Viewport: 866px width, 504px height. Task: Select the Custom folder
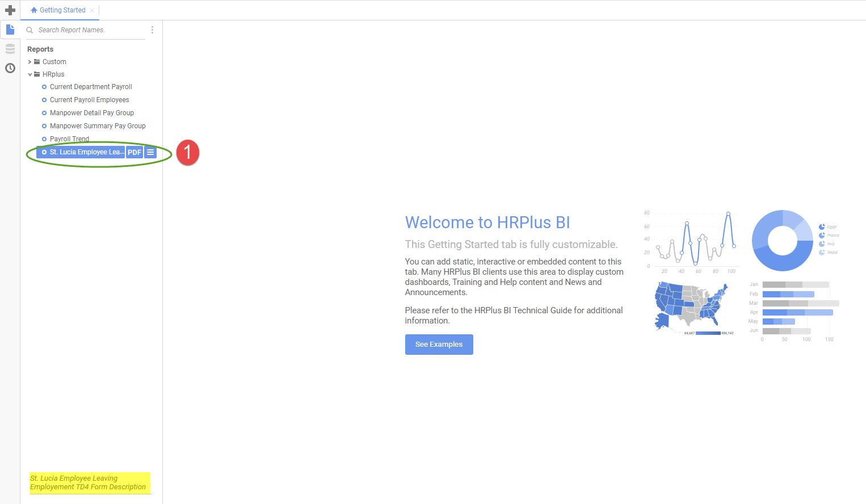click(54, 62)
